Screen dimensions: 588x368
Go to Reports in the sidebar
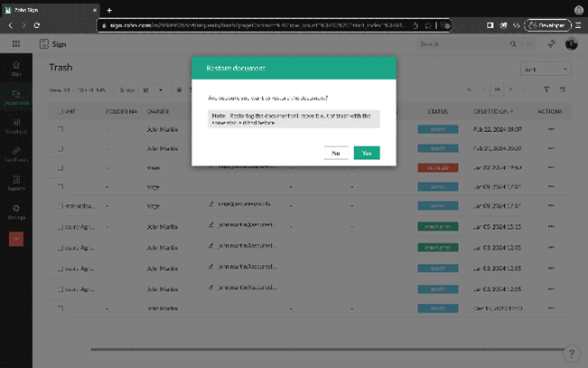click(16, 184)
